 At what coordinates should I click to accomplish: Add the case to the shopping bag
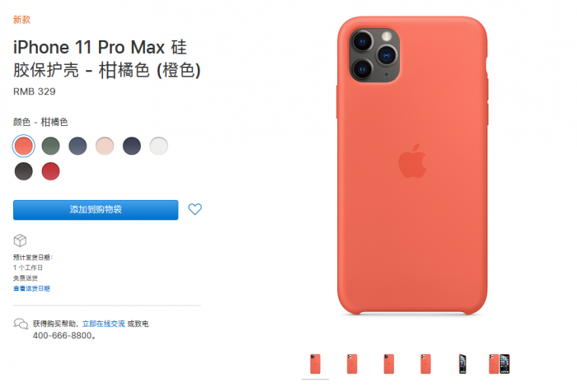[96, 210]
